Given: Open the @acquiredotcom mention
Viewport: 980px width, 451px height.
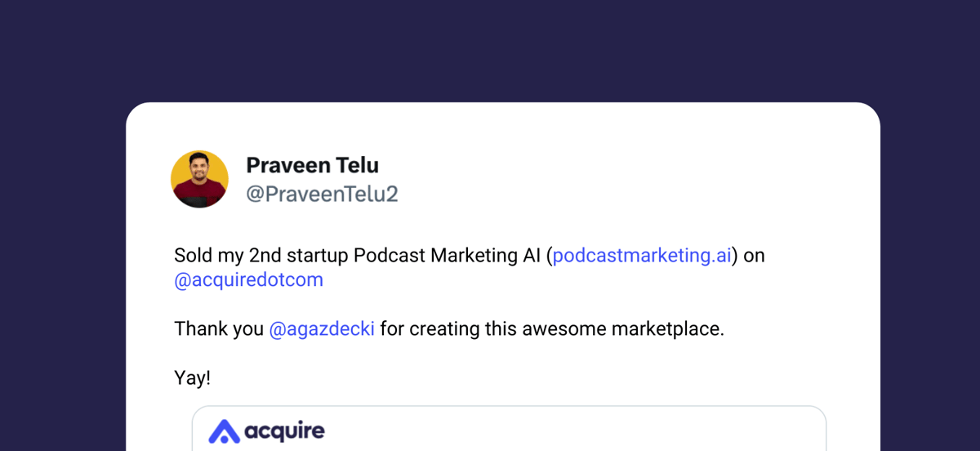Looking at the screenshot, I should point(249,280).
